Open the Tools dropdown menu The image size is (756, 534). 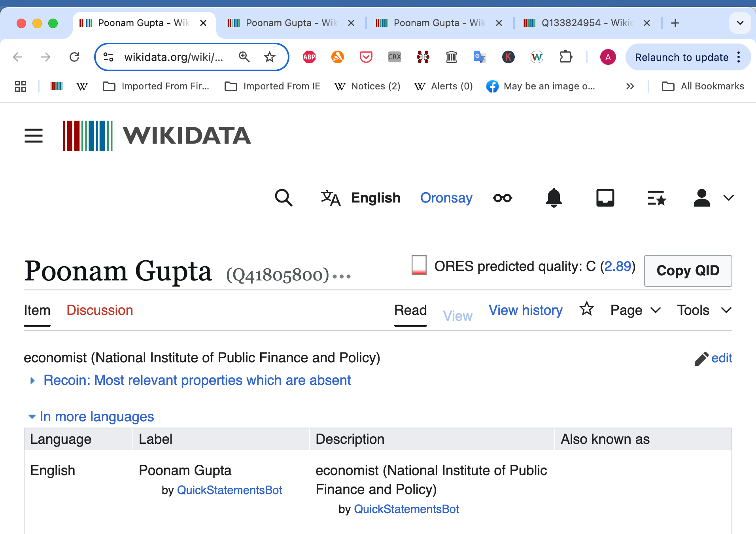704,310
